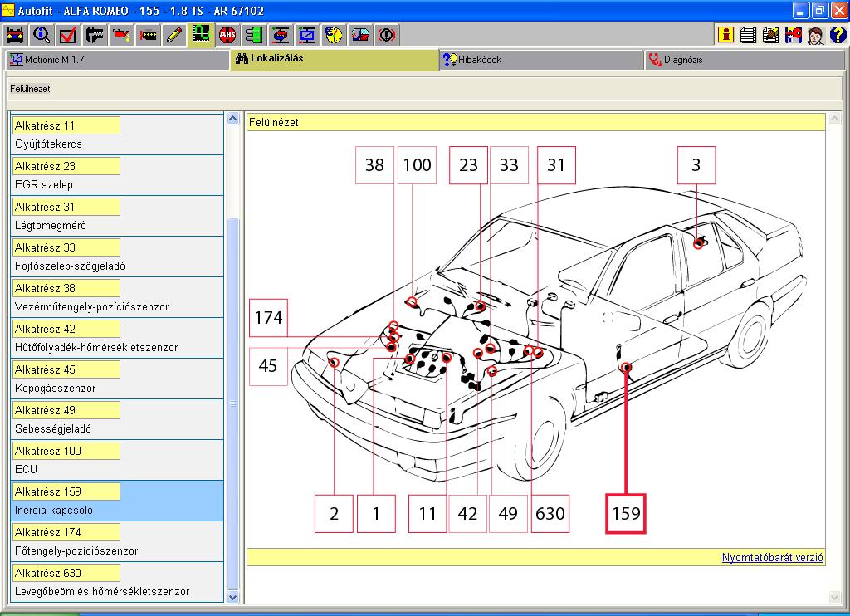The width and height of the screenshot is (850, 616).
Task: Click the component list scroll-up arrow
Action: click(x=233, y=119)
